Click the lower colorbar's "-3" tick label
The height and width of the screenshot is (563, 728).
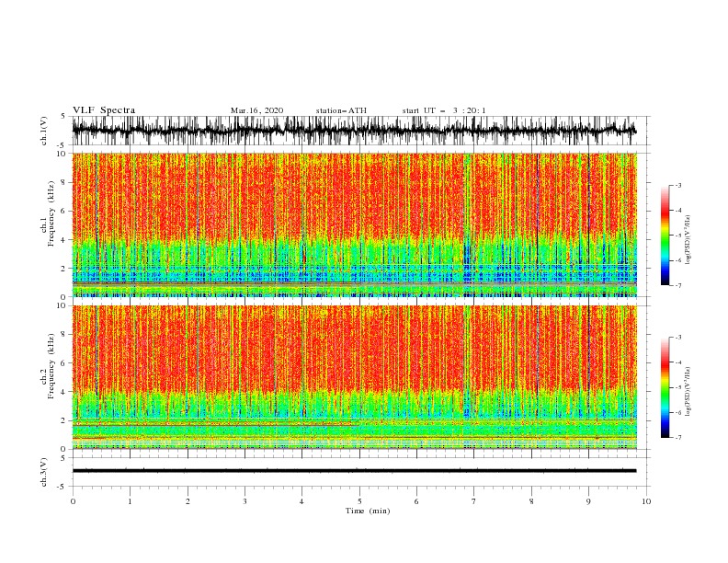tap(678, 338)
